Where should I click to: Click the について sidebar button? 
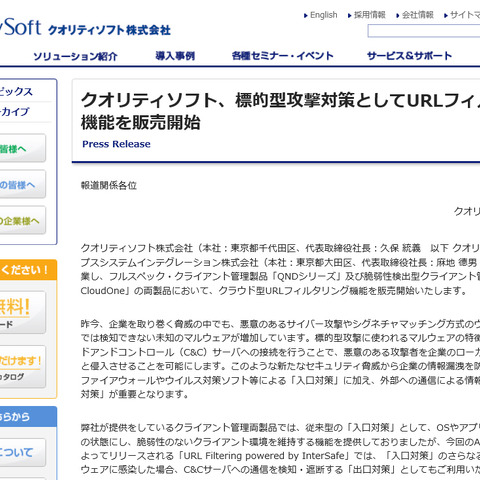[23, 452]
